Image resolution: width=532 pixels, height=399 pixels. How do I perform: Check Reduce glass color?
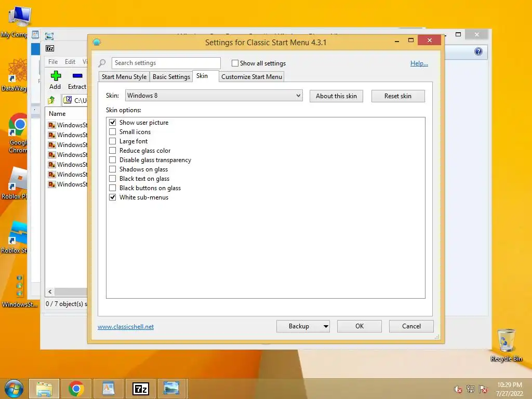coord(113,150)
